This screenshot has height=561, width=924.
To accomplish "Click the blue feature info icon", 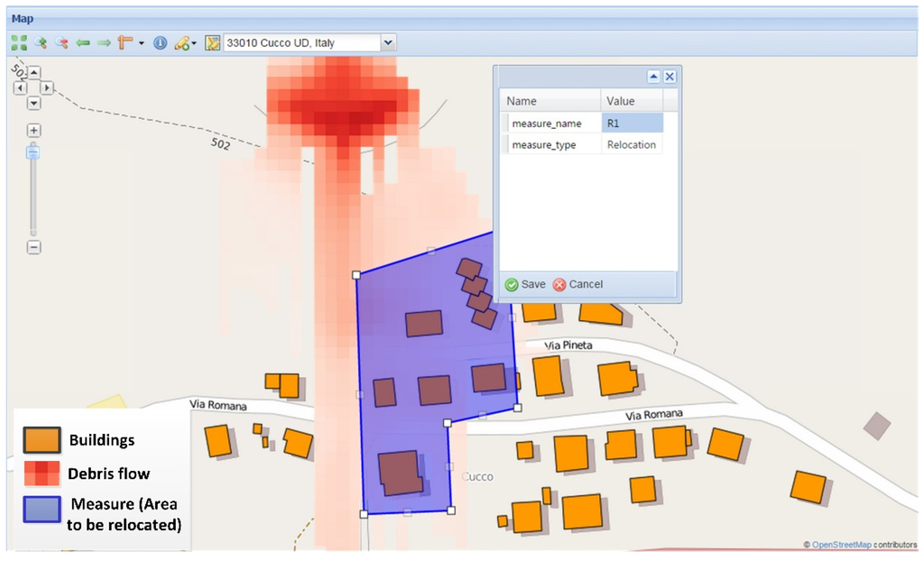I will click(160, 42).
